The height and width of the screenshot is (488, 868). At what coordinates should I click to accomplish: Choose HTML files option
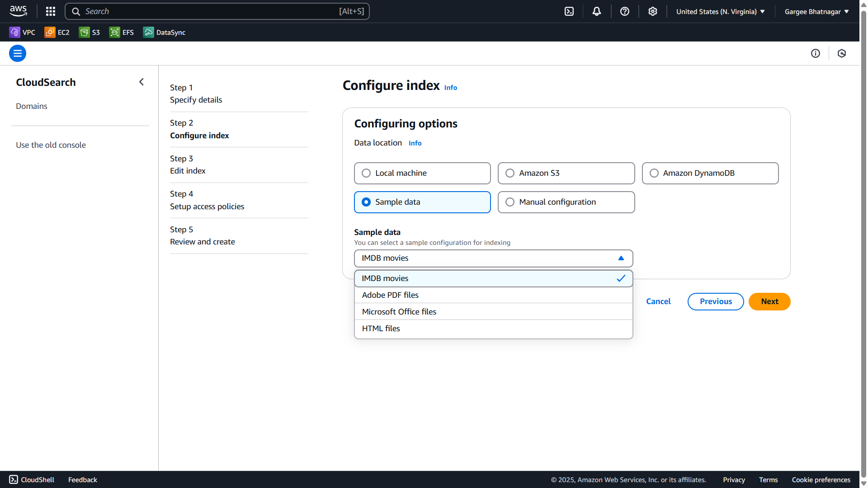coord(493,328)
